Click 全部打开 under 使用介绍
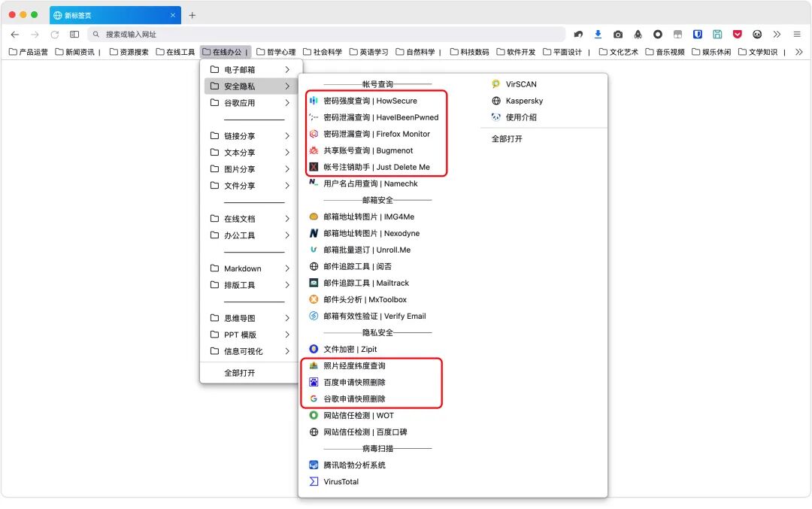812x509 pixels. pyautogui.click(x=507, y=139)
